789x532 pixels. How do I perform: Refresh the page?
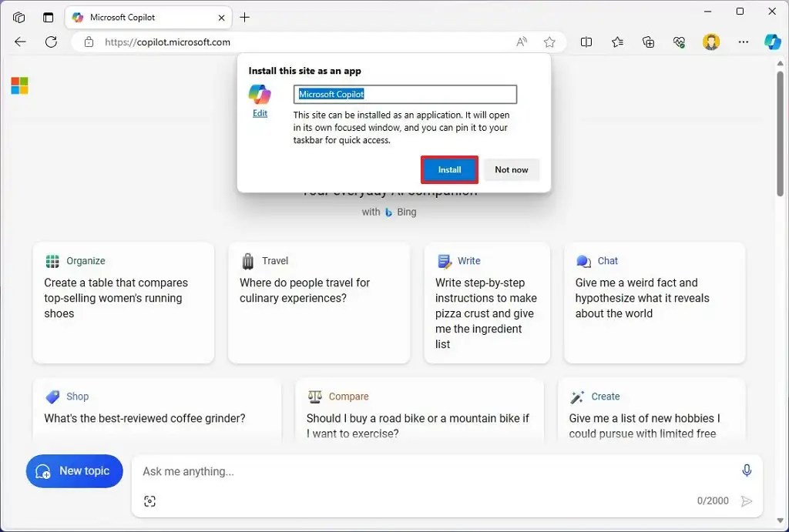click(51, 42)
